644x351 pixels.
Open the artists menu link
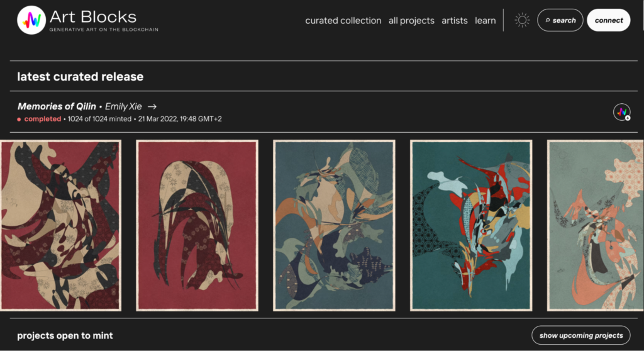coord(454,21)
